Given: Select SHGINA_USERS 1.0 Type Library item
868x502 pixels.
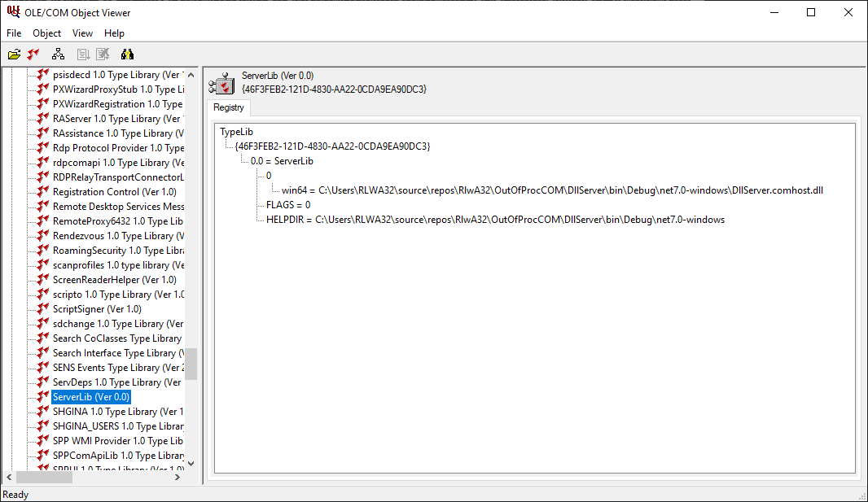Looking at the screenshot, I should 118,426.
